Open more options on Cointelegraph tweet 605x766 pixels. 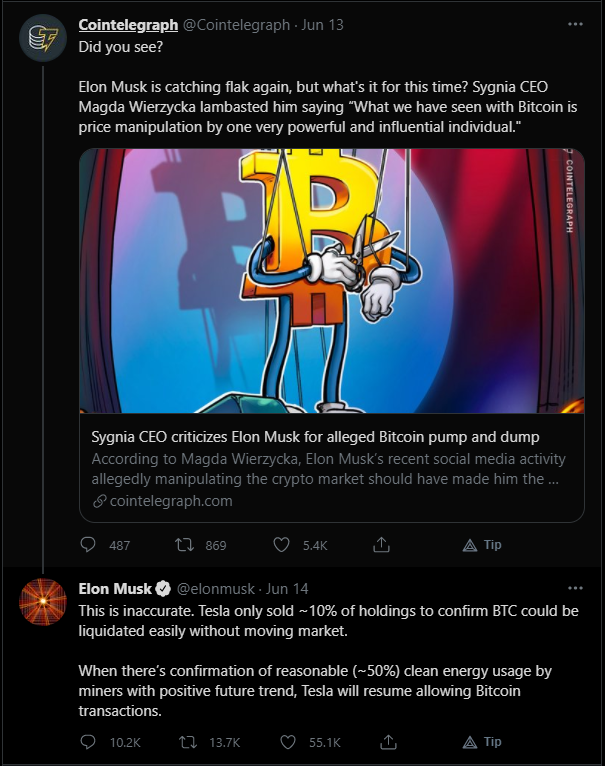point(575,24)
